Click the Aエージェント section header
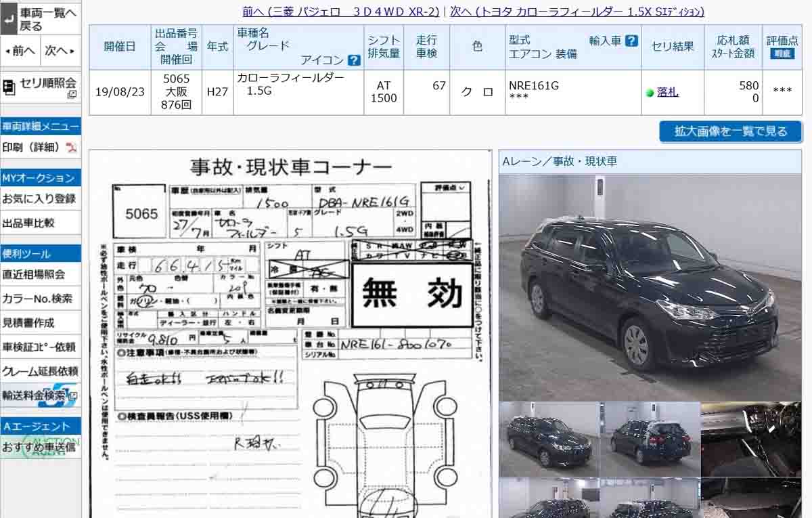 click(x=41, y=426)
